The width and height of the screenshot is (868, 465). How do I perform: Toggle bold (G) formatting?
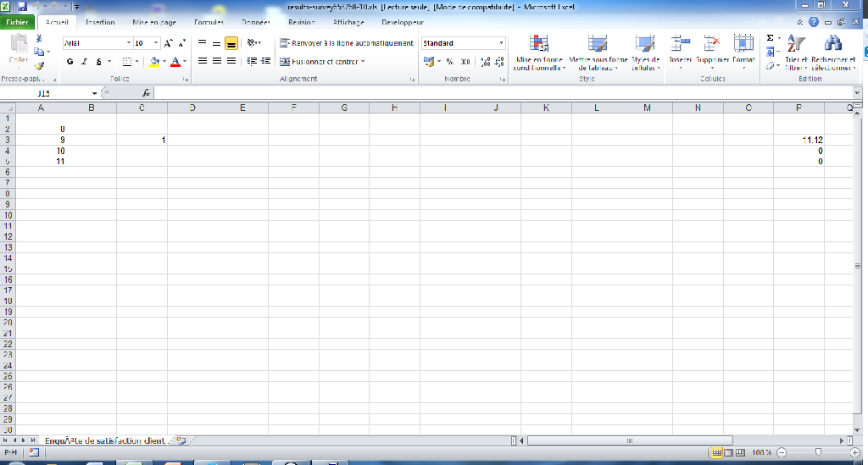[x=70, y=62]
